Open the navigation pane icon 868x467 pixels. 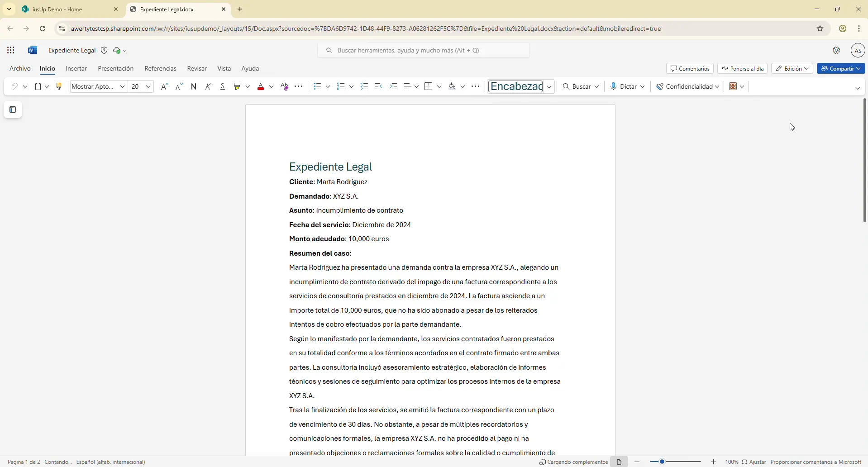[13, 110]
